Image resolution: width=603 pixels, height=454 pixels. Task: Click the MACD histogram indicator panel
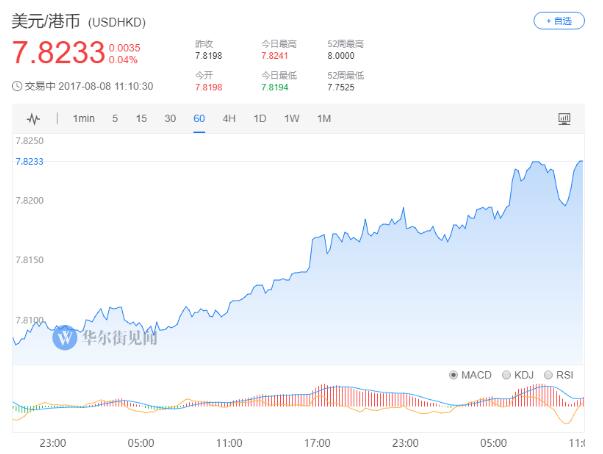coord(300,403)
